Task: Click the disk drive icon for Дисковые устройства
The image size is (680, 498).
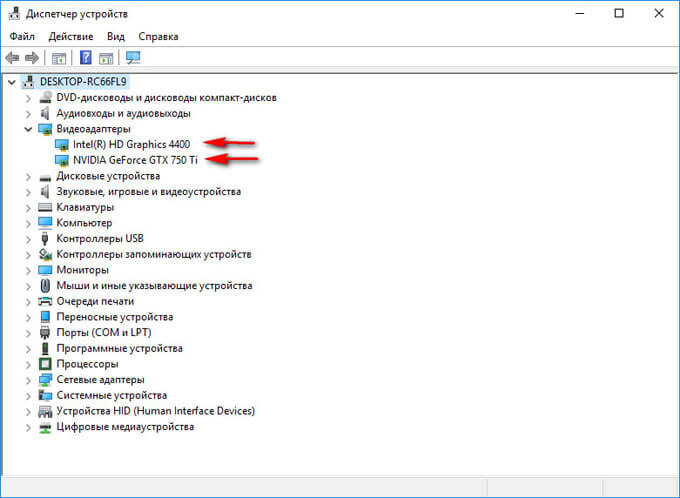Action: click(x=45, y=177)
